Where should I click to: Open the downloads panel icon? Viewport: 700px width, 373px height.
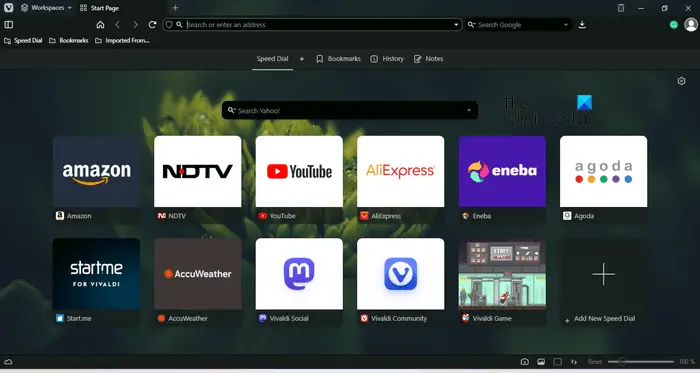(582, 25)
